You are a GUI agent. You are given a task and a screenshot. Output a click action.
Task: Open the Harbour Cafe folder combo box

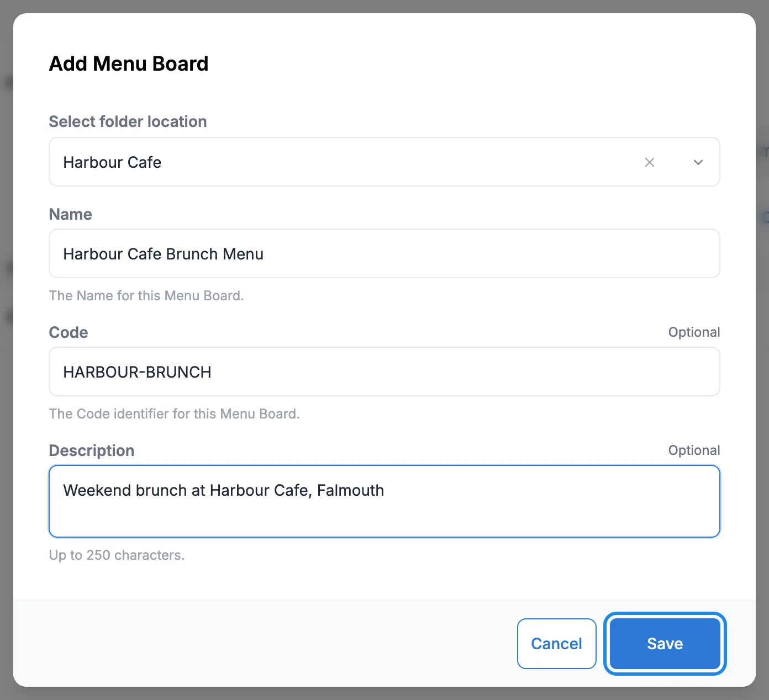384,162
